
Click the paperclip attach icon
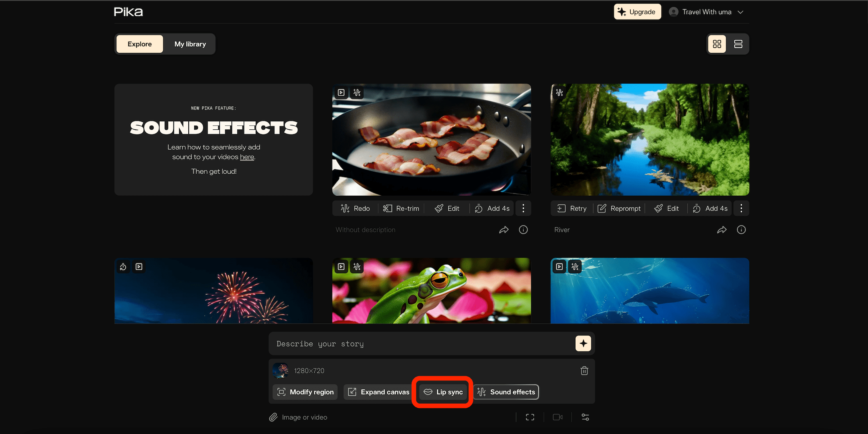[273, 417]
